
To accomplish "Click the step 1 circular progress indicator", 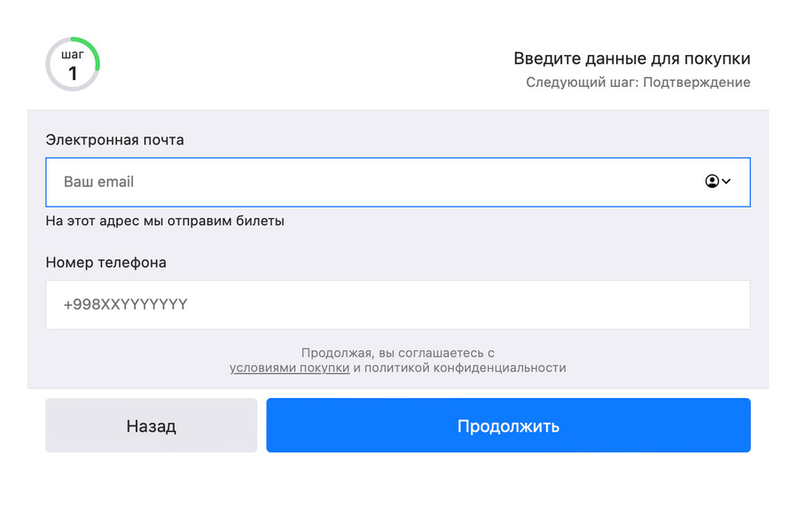I will tap(73, 64).
